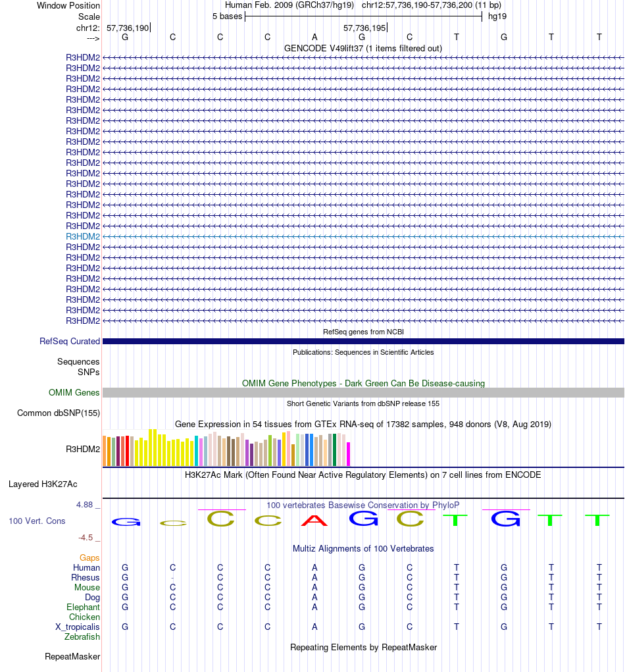
Task: Click the Window Position label
Action: (68, 5)
